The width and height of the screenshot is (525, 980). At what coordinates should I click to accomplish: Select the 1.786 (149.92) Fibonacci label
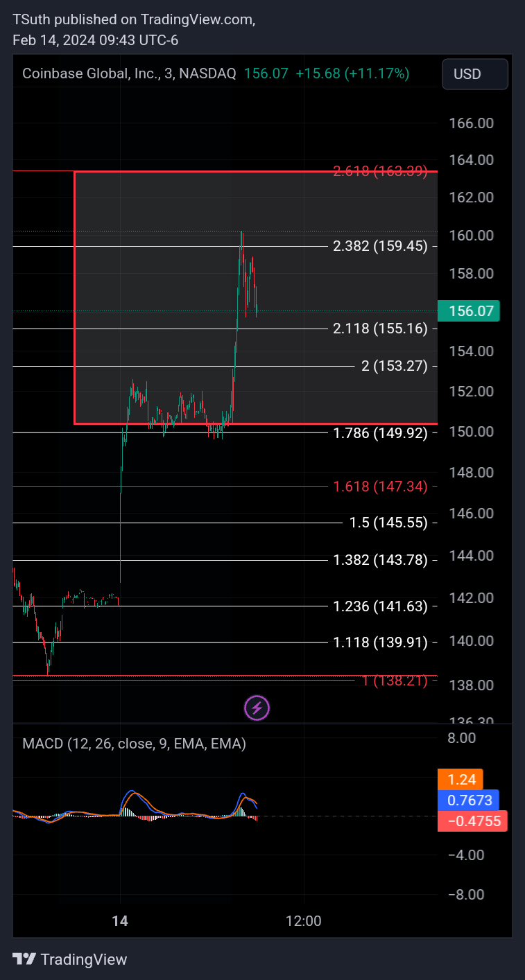tap(380, 433)
